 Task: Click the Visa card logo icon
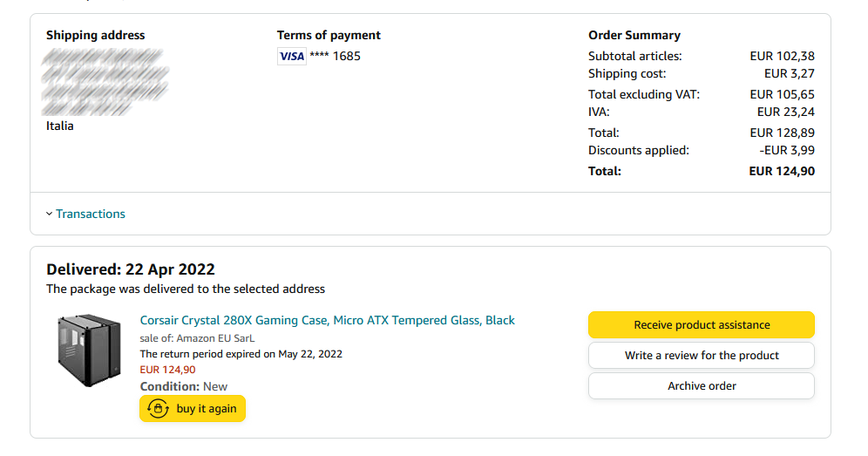[x=291, y=57]
